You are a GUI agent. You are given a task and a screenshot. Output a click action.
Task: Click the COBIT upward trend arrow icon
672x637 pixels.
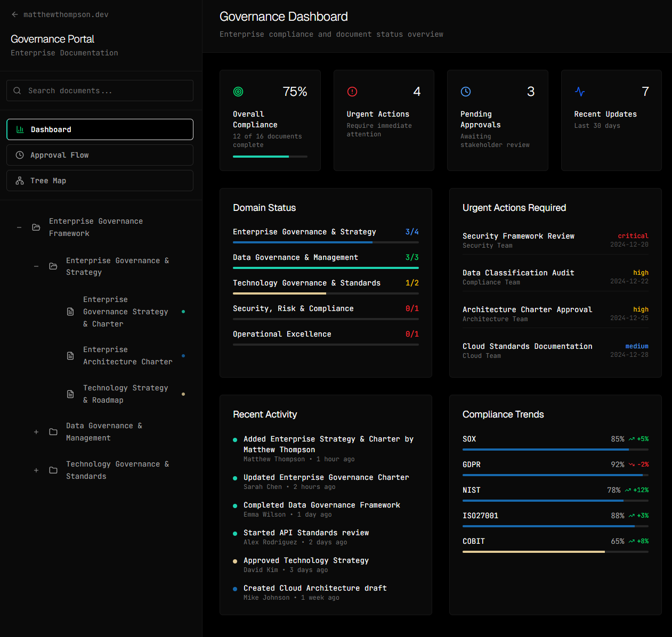631,542
